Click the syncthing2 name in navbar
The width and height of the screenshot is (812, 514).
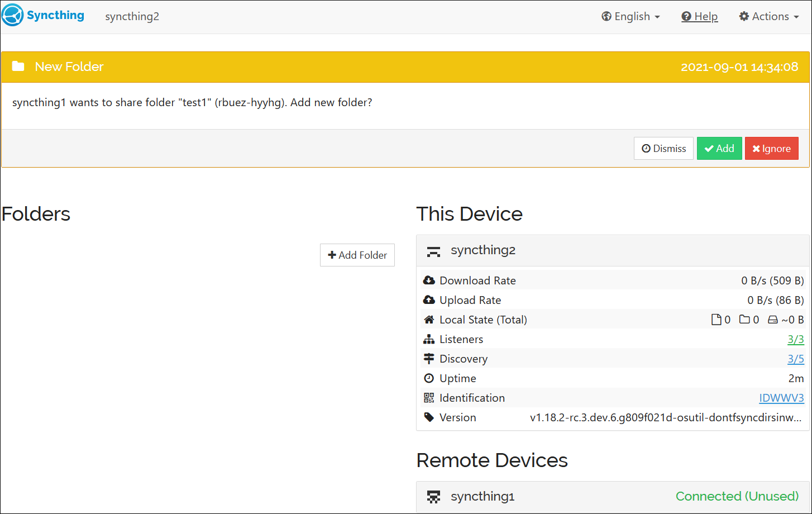[x=132, y=16]
